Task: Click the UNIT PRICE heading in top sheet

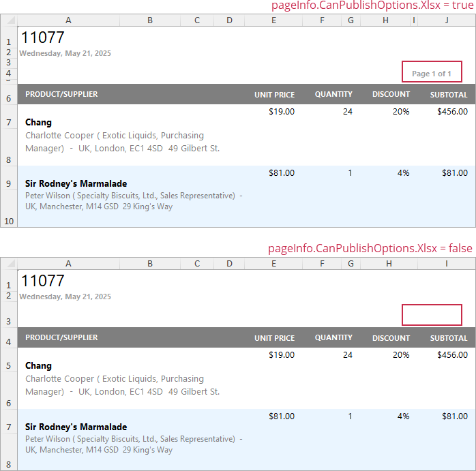Action: click(274, 95)
